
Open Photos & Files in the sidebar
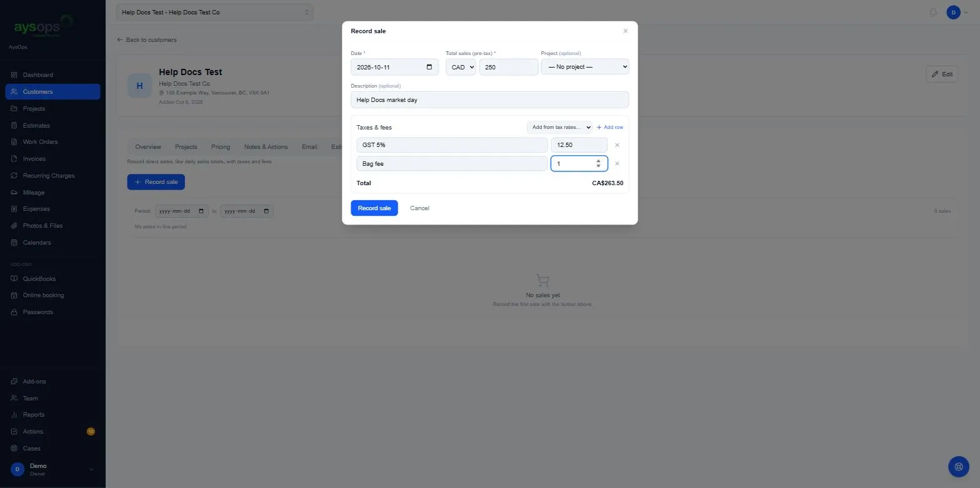[x=52, y=226]
